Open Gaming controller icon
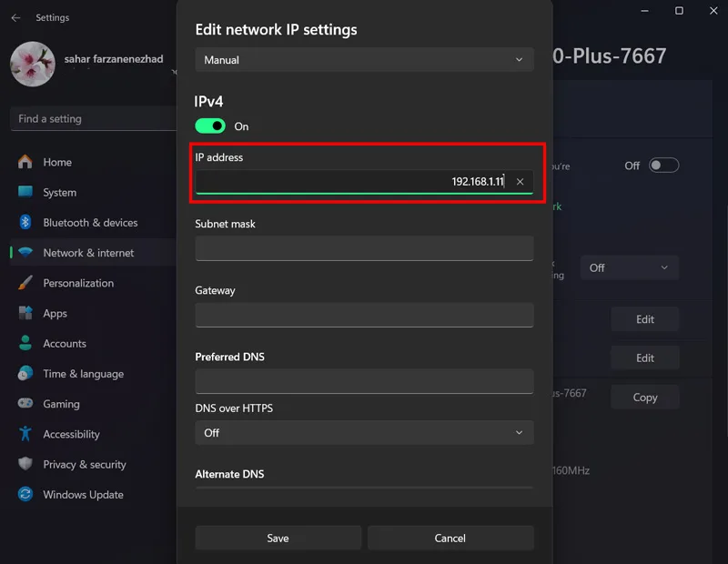 point(25,403)
